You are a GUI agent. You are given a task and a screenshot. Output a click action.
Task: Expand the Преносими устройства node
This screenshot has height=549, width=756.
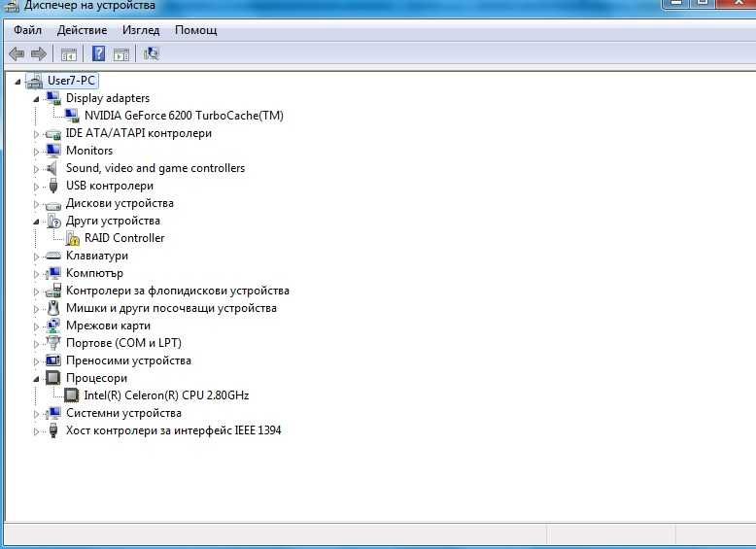[36, 361]
